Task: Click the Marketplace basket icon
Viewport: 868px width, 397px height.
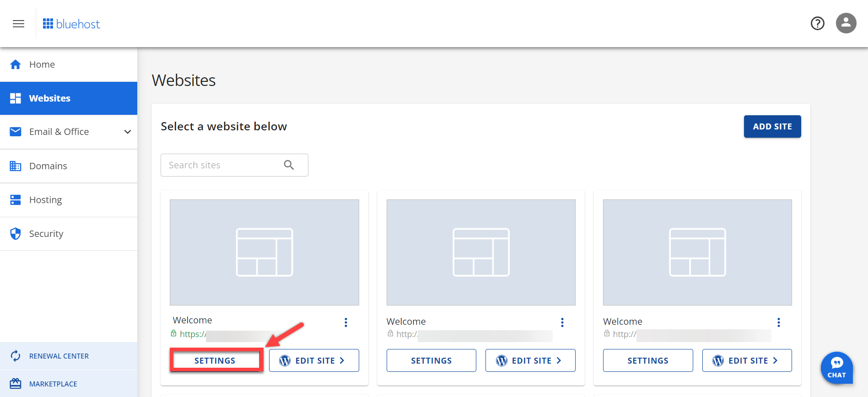Action: (x=16, y=383)
